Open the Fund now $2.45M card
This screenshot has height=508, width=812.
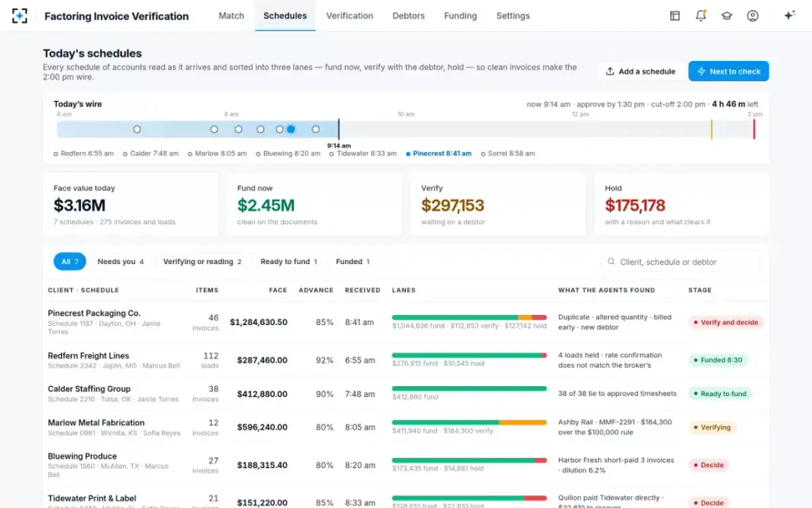(314, 204)
